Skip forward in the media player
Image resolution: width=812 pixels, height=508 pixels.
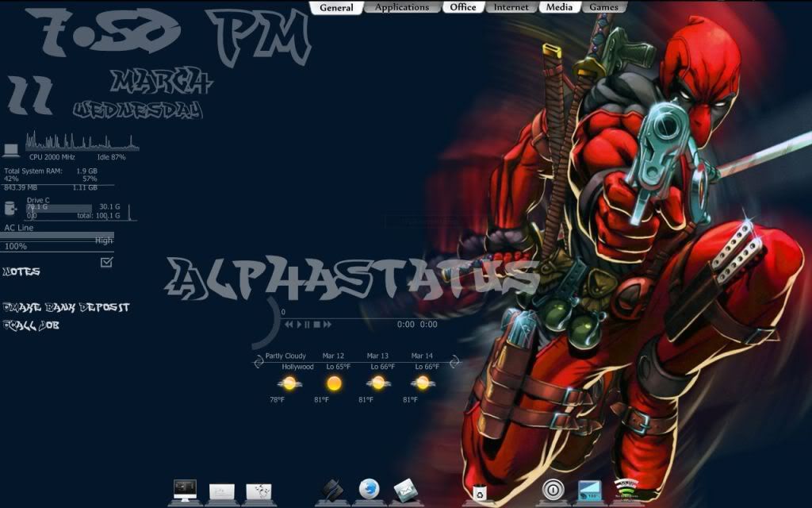(x=327, y=325)
